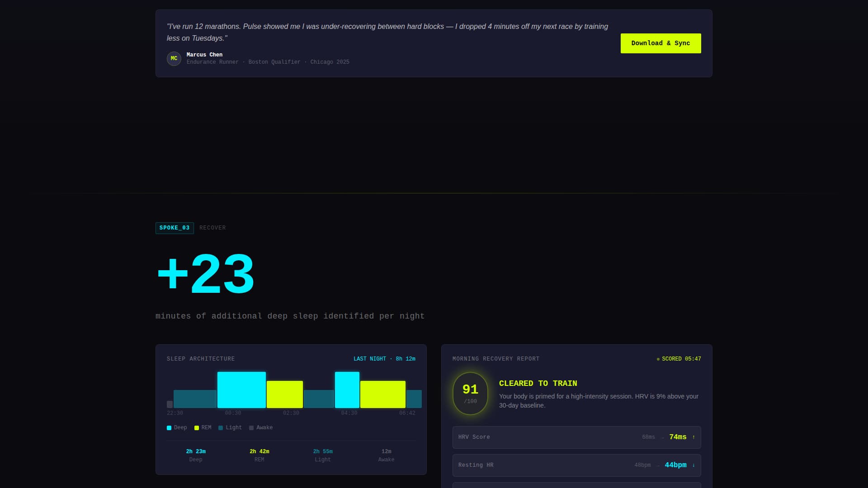The height and width of the screenshot is (488, 868).
Task: Click the SLEEP ARCHITECTURE heading
Action: pyautogui.click(x=201, y=359)
